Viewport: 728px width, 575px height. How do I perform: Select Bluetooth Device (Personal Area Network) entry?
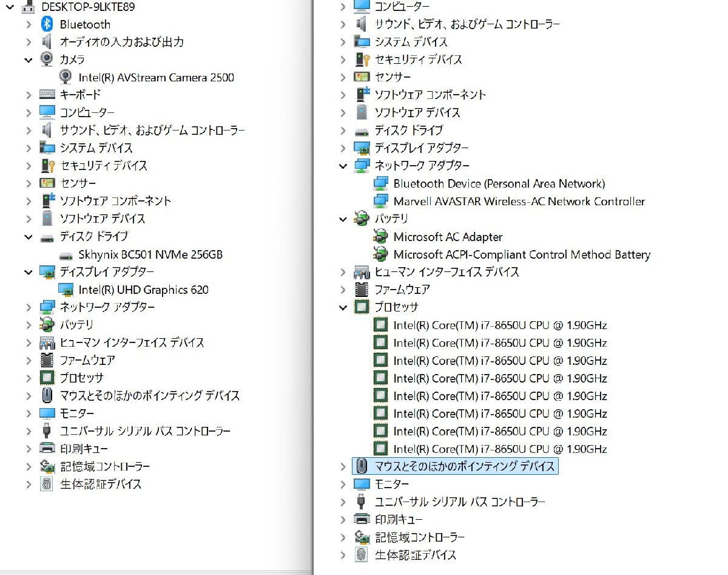point(499,183)
